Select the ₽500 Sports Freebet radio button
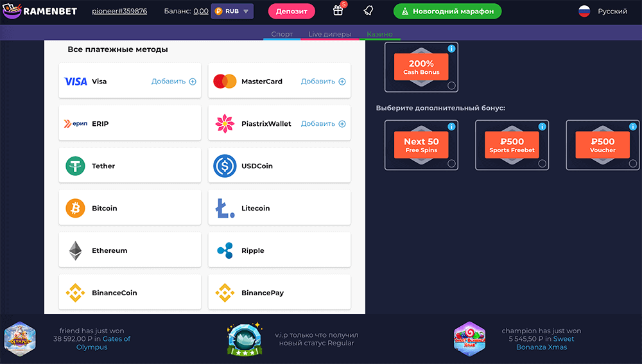This screenshot has height=364, width=642. (542, 164)
